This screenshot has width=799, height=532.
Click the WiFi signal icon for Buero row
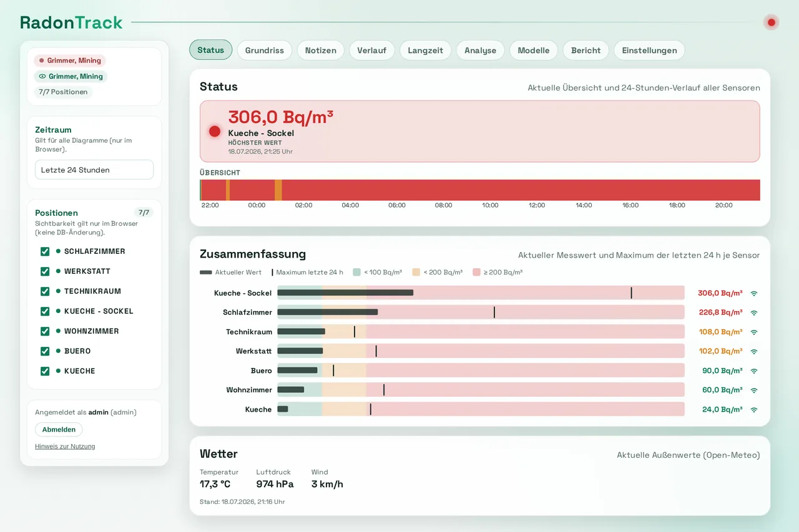coord(754,370)
